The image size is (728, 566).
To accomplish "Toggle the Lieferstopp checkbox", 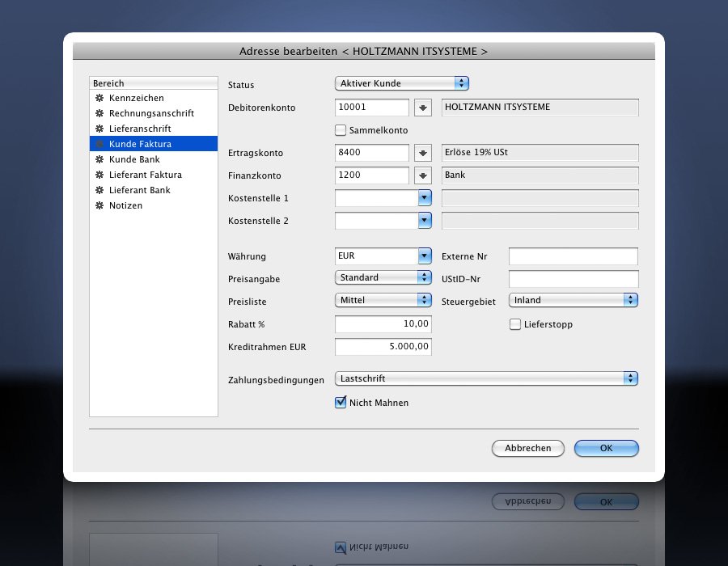I will (515, 324).
